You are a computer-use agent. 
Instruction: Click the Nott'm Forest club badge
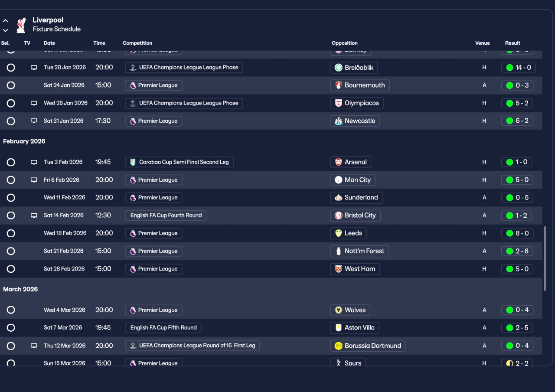pos(339,251)
